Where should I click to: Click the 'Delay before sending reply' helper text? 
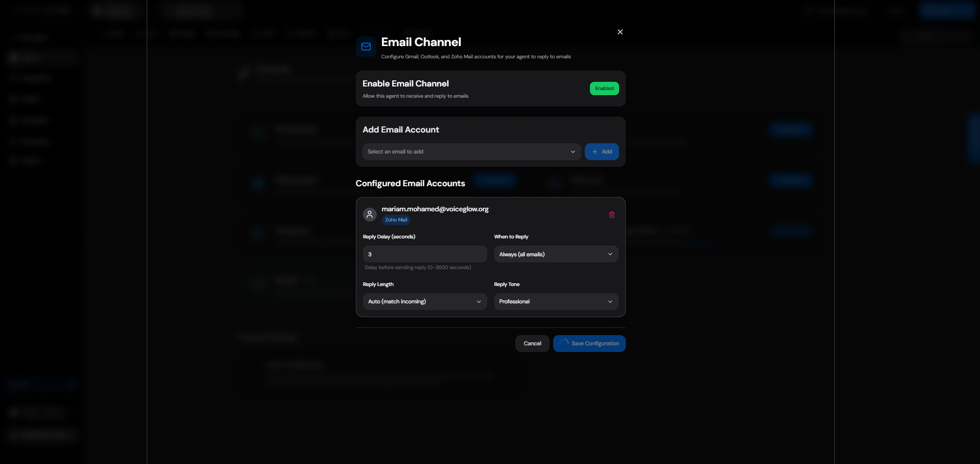point(418,268)
